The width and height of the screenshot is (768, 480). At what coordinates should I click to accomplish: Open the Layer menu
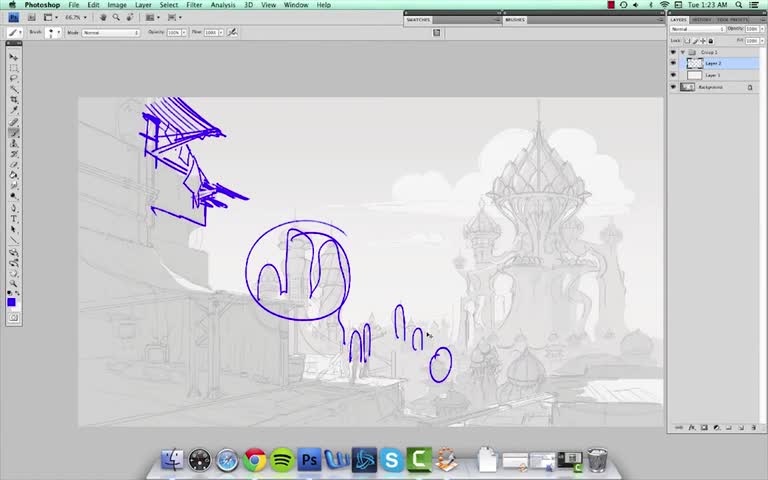(143, 5)
